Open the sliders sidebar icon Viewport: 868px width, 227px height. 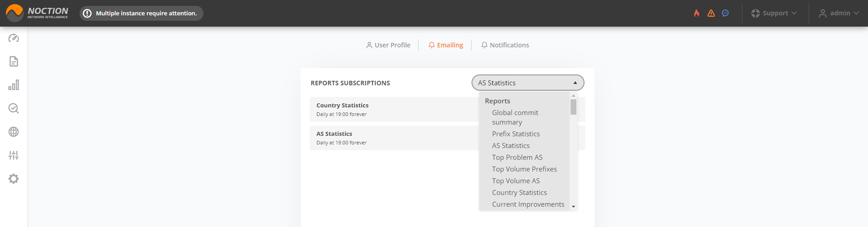click(14, 155)
